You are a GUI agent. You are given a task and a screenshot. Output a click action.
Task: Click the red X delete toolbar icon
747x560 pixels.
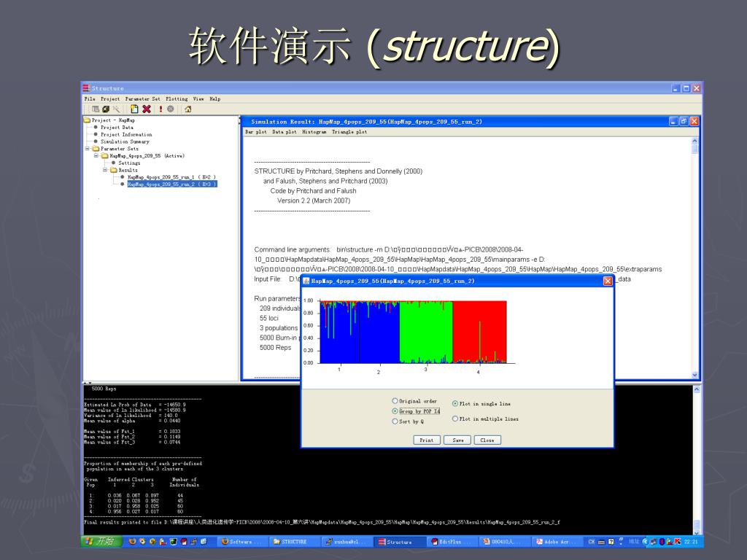[147, 109]
